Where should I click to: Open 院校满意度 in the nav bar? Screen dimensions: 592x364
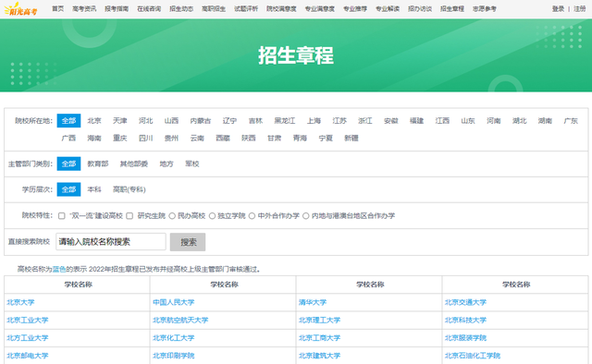click(281, 8)
